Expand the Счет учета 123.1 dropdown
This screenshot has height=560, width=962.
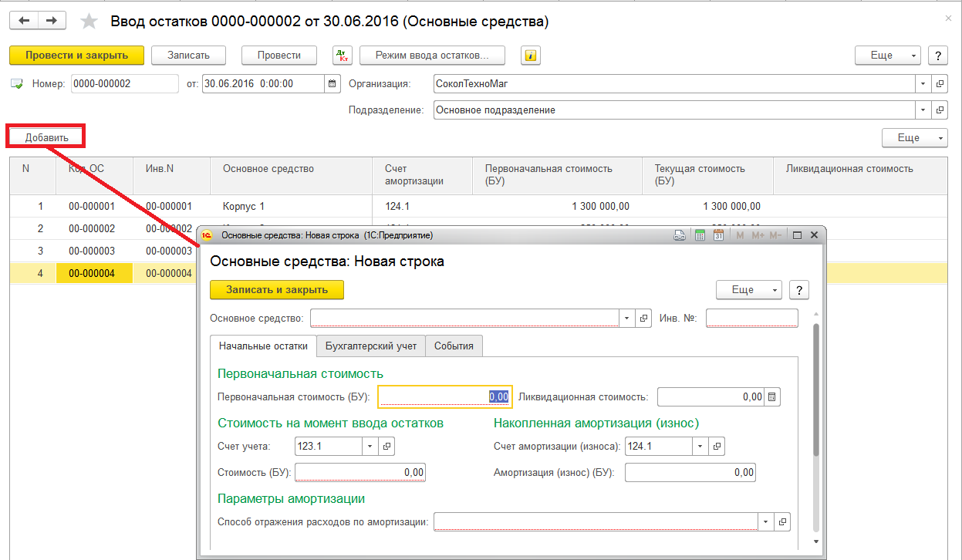pos(370,446)
